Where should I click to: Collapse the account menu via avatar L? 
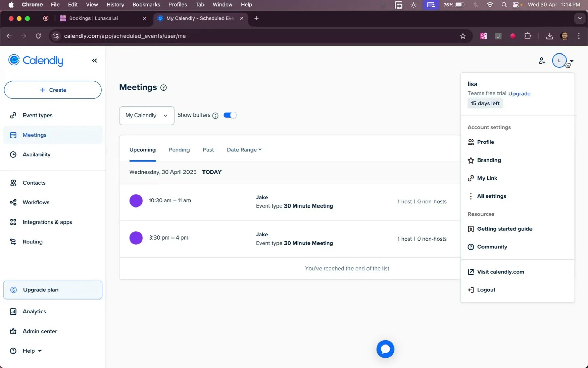pyautogui.click(x=559, y=61)
